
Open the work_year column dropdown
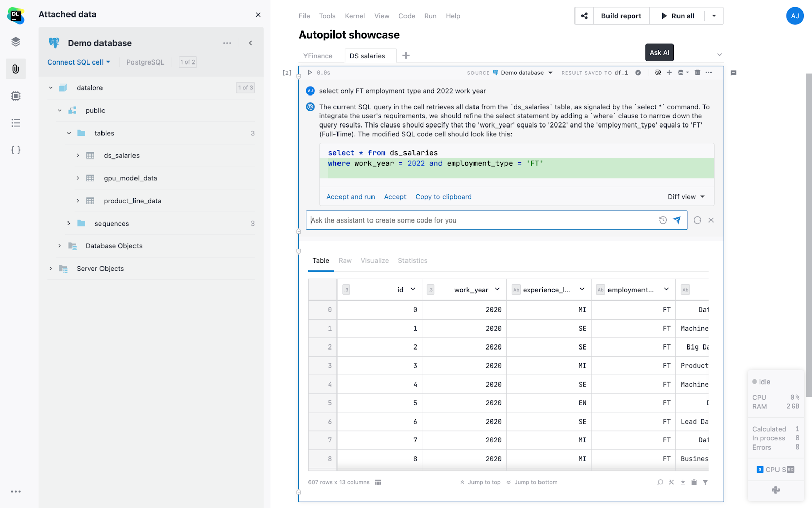[497, 289]
